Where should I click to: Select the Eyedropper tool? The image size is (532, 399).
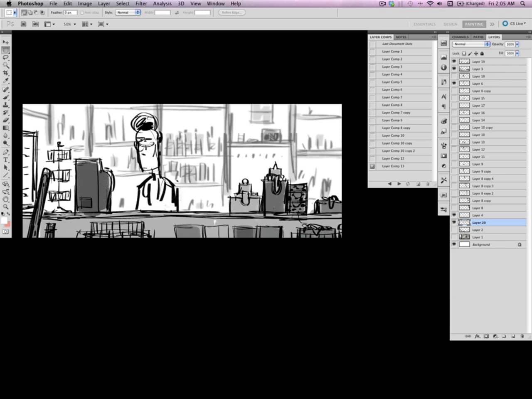(x=5, y=81)
